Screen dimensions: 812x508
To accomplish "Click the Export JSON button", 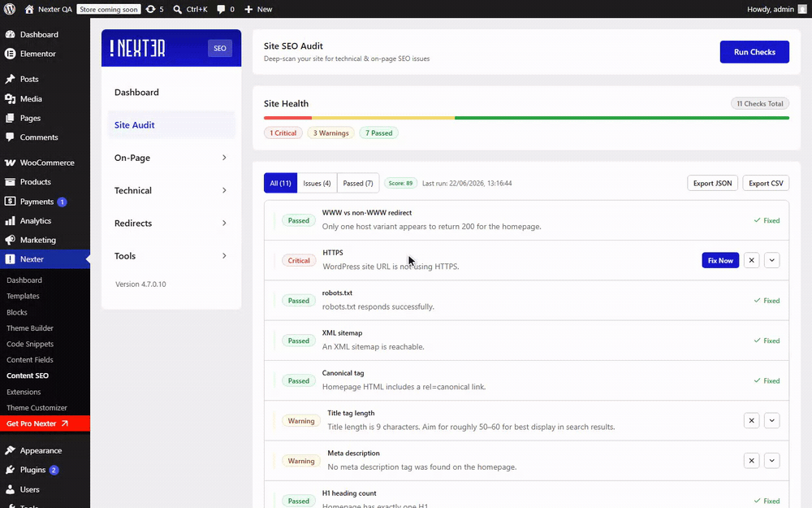I will 713,183.
